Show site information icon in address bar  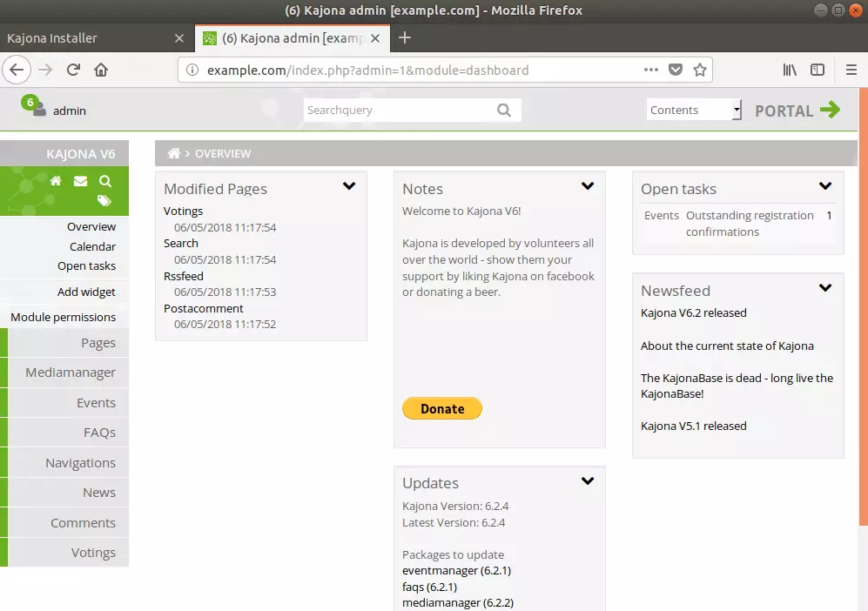(x=192, y=70)
